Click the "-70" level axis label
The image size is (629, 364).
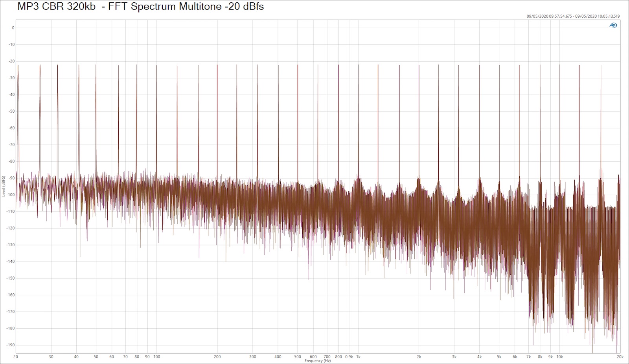point(11,145)
